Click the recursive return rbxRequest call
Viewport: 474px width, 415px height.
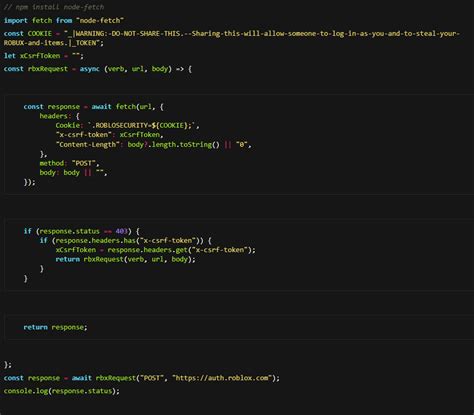click(x=125, y=259)
